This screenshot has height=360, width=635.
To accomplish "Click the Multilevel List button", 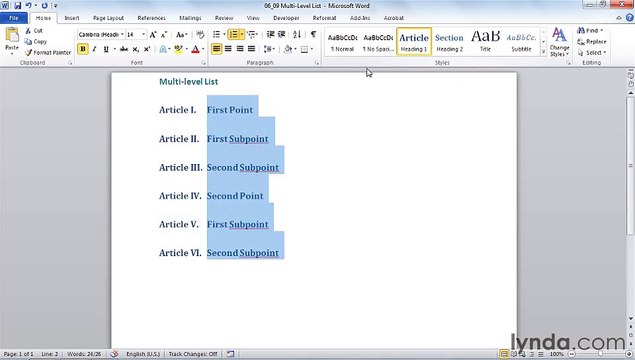I will [x=252, y=35].
